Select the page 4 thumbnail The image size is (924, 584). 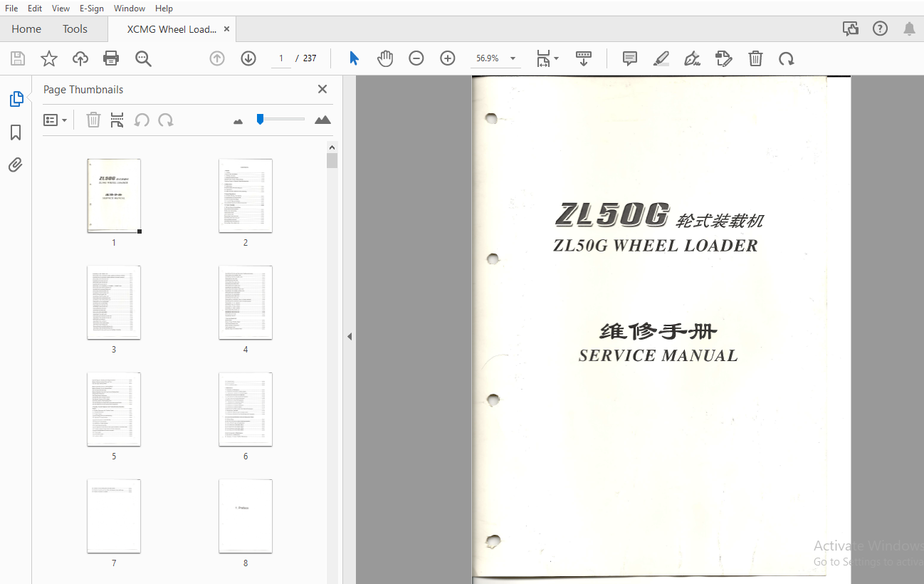246,303
